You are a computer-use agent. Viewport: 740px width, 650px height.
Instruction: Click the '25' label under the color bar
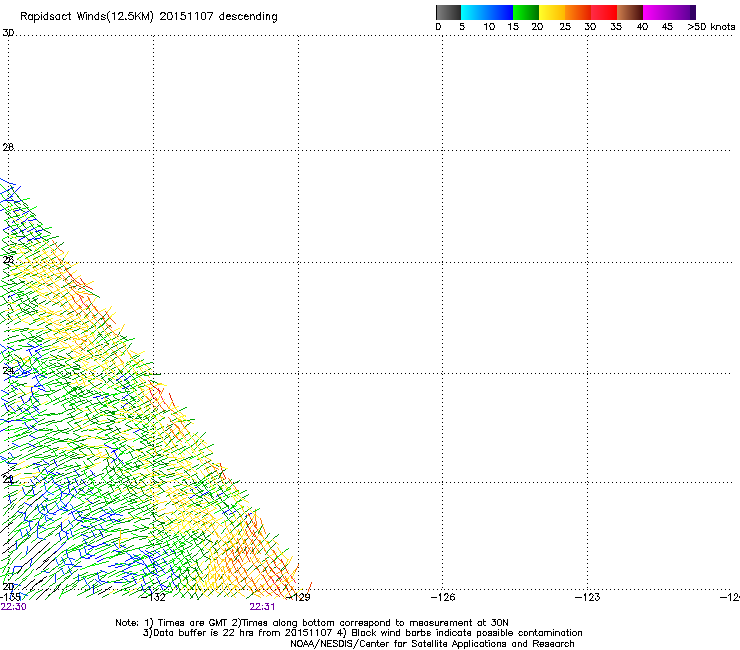(565, 27)
